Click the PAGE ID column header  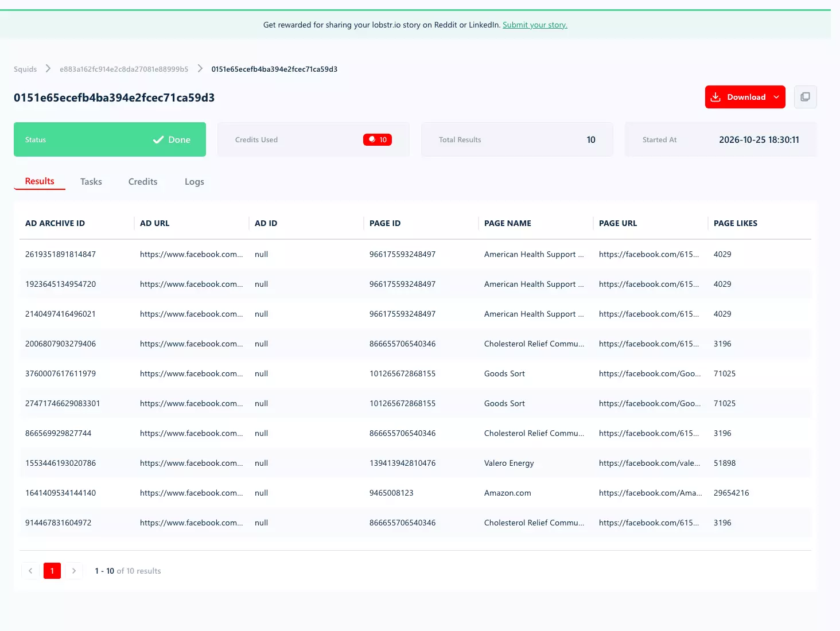click(x=385, y=223)
